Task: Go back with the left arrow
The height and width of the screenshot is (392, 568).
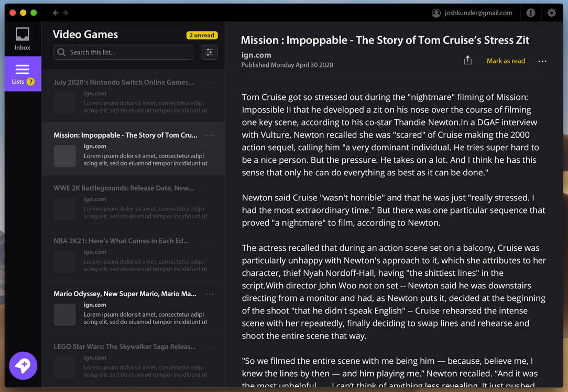Action: [56, 13]
